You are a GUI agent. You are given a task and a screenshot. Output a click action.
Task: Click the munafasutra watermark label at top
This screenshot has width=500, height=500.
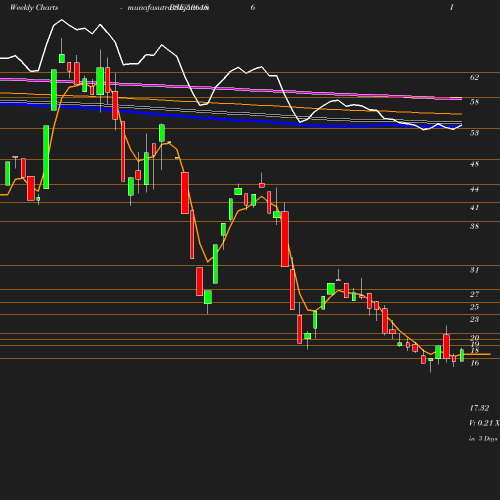168,8
